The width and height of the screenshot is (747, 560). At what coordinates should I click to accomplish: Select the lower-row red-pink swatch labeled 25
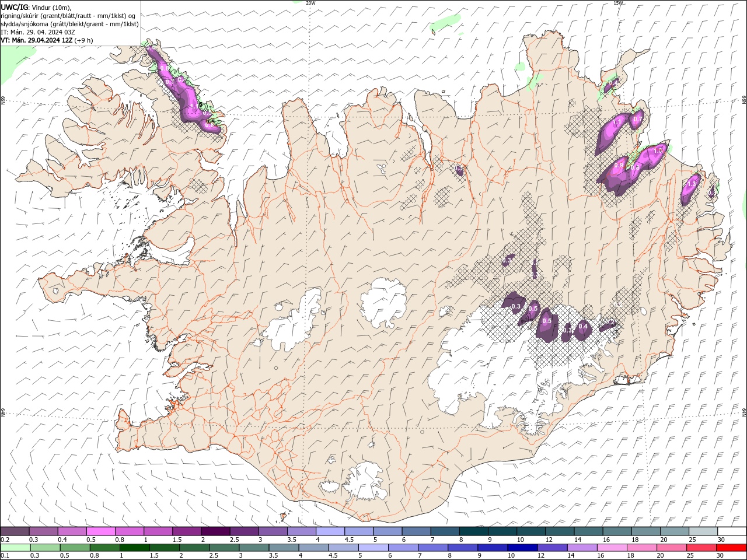pos(700,548)
